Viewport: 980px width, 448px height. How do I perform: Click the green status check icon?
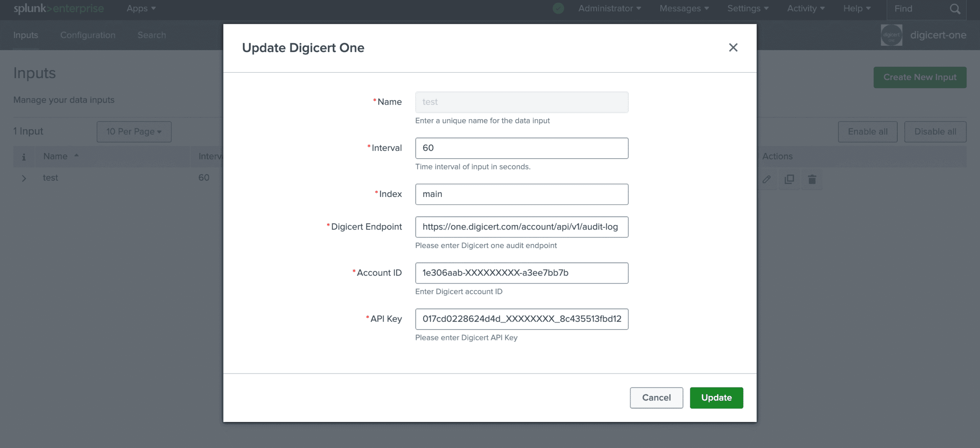tap(558, 8)
